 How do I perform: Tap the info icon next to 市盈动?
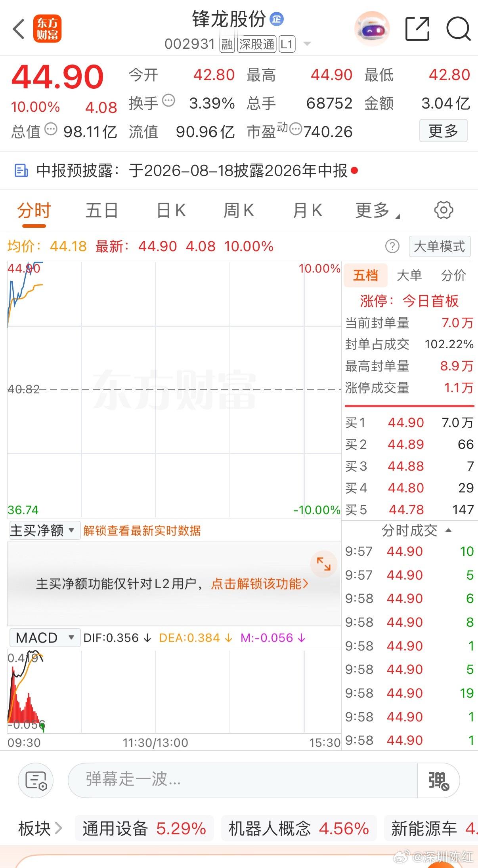click(296, 129)
